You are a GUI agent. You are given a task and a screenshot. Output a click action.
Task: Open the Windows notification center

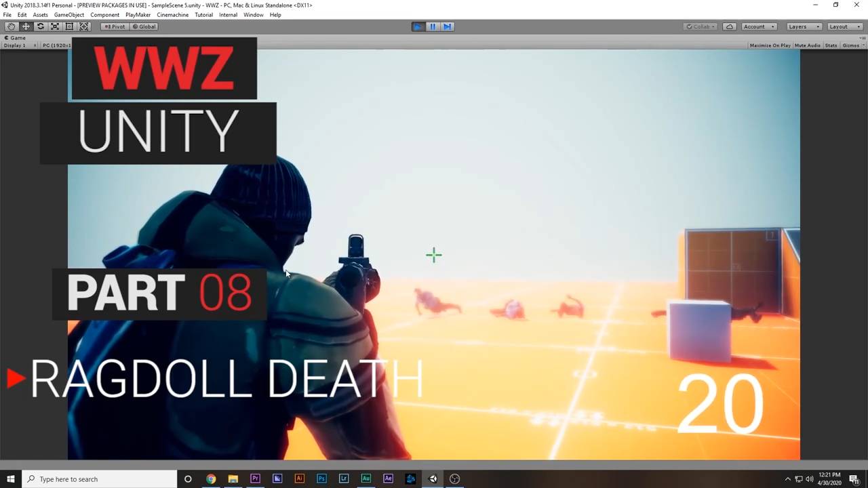click(x=854, y=479)
